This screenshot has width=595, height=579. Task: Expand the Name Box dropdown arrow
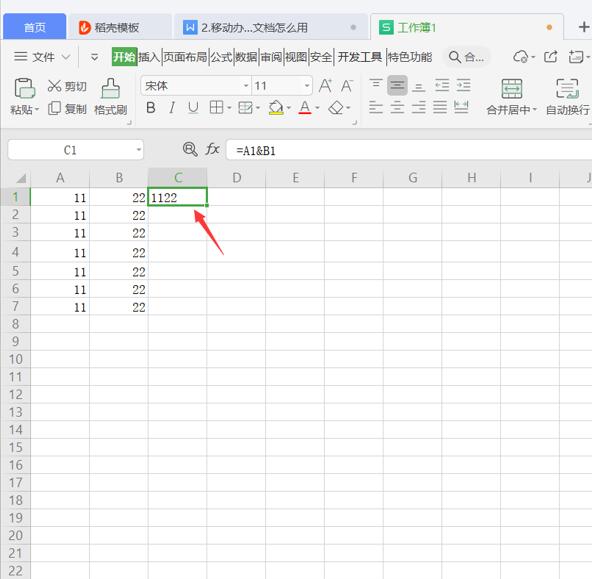point(139,150)
